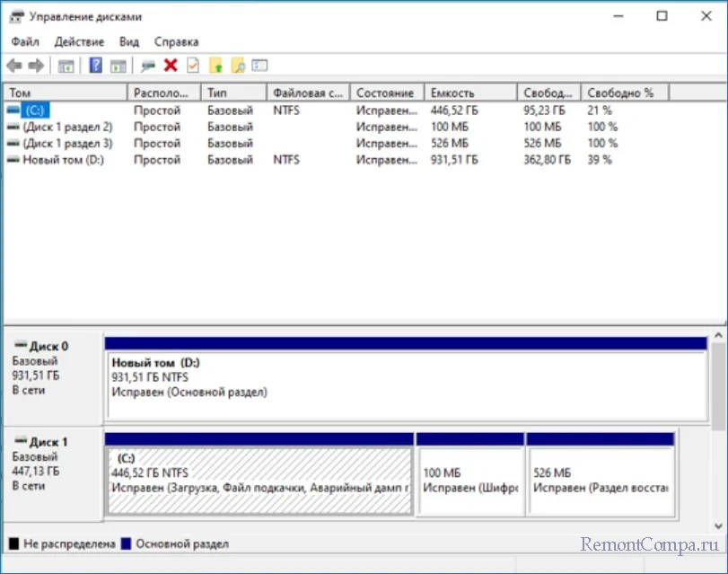Click the Connect drive toolbar icon
This screenshot has height=574, width=728.
(148, 66)
